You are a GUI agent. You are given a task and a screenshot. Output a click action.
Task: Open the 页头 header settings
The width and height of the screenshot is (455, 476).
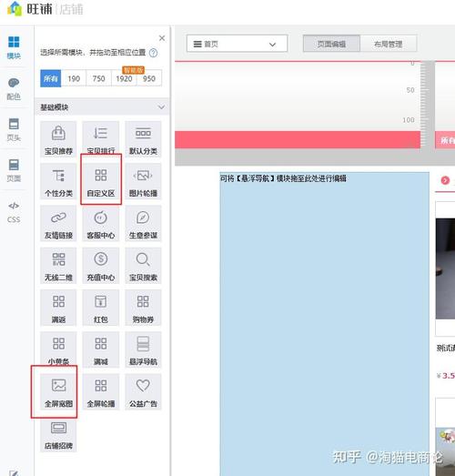tap(14, 129)
